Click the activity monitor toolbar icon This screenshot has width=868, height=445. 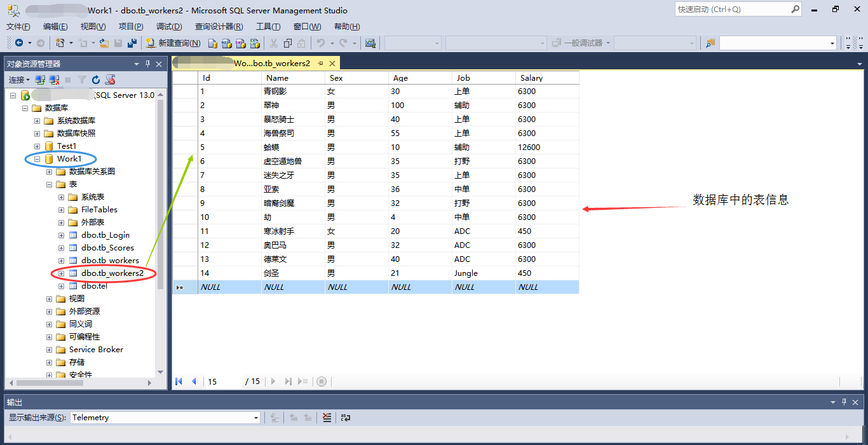point(370,43)
